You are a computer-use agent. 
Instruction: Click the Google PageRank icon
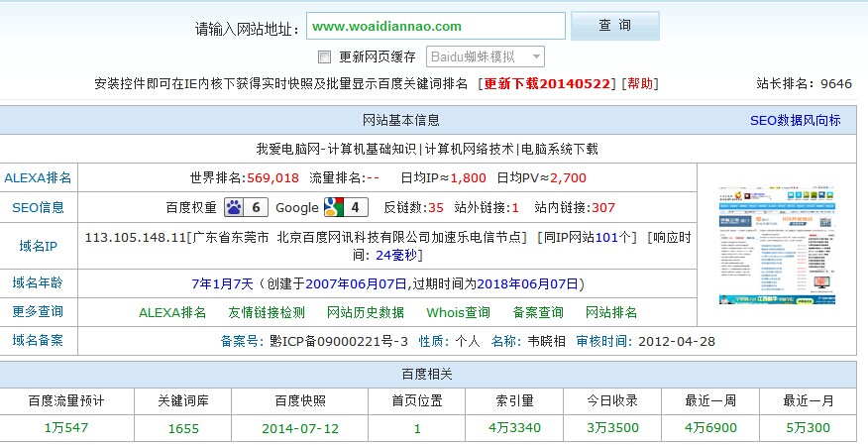[x=346, y=207]
